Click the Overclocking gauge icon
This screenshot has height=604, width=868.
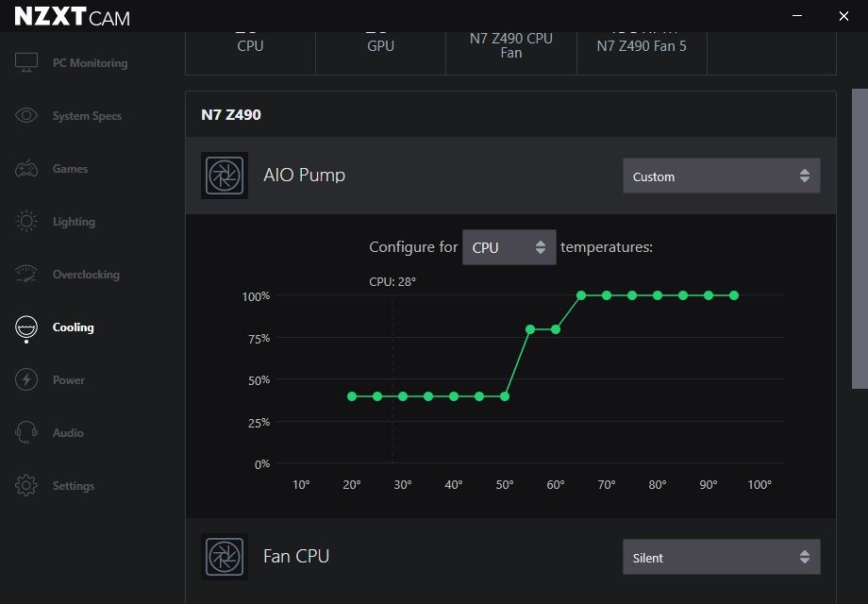click(26, 274)
